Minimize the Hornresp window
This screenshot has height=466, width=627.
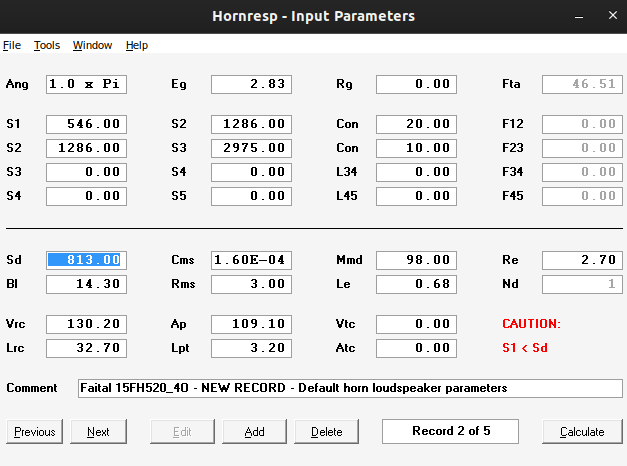click(x=579, y=16)
